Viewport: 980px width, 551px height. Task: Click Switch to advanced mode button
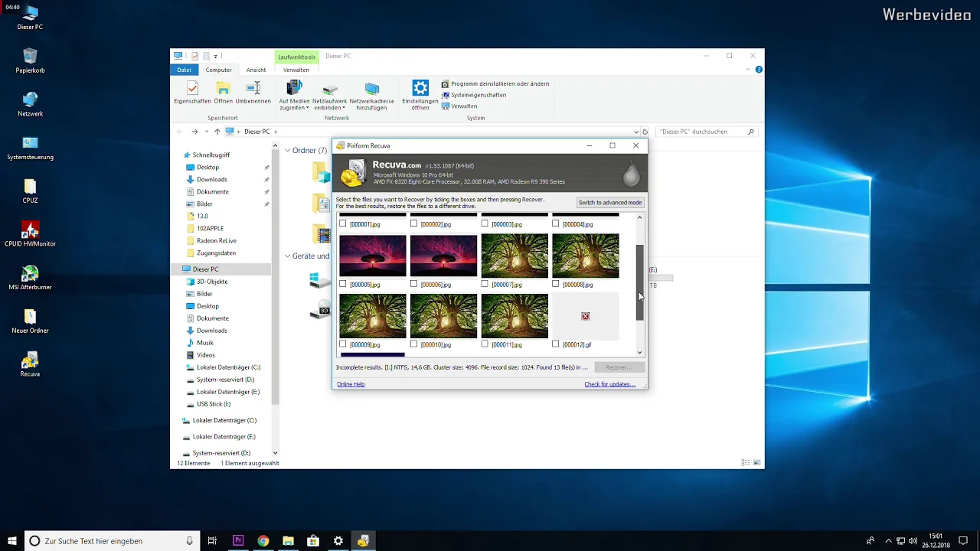[x=610, y=203]
